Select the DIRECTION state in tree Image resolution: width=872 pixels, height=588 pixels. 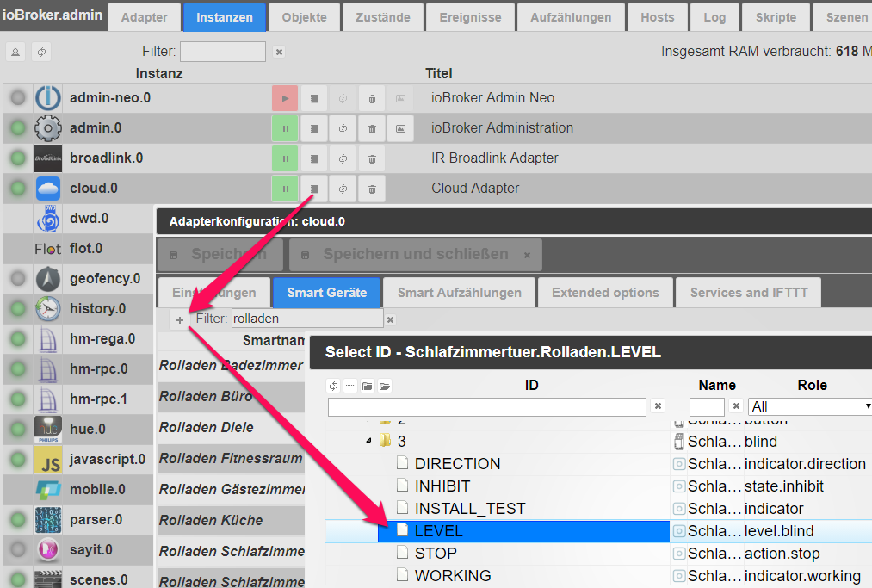457,463
